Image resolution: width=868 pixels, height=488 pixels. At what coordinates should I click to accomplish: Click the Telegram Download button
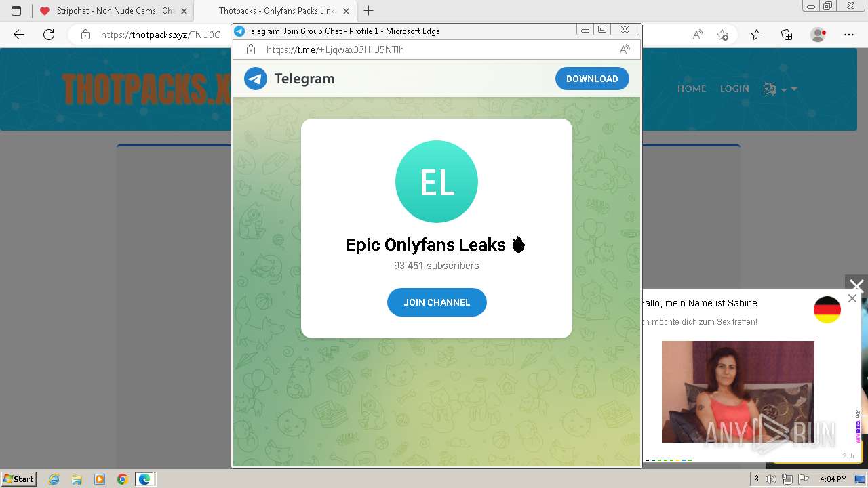(x=592, y=79)
